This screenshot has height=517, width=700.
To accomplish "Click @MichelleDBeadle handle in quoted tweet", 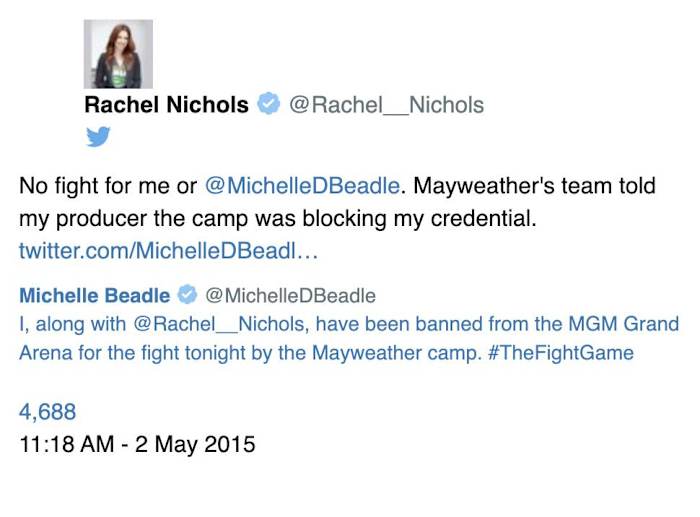I will (x=290, y=295).
